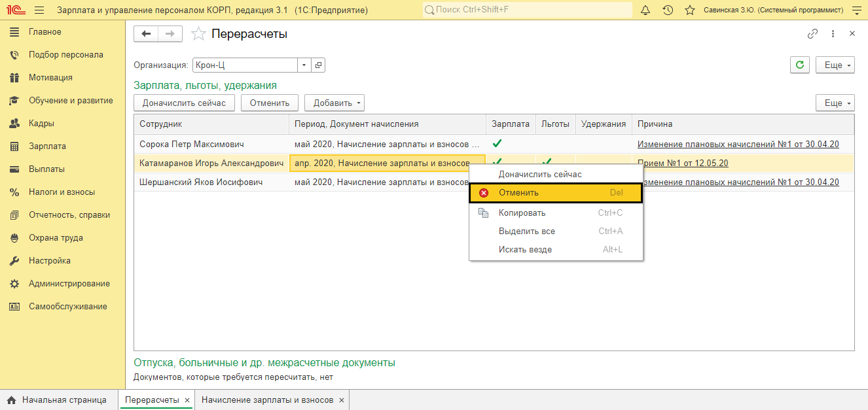Click the green refresh icon button
Screen dimensions: 868x410
[x=800, y=65]
